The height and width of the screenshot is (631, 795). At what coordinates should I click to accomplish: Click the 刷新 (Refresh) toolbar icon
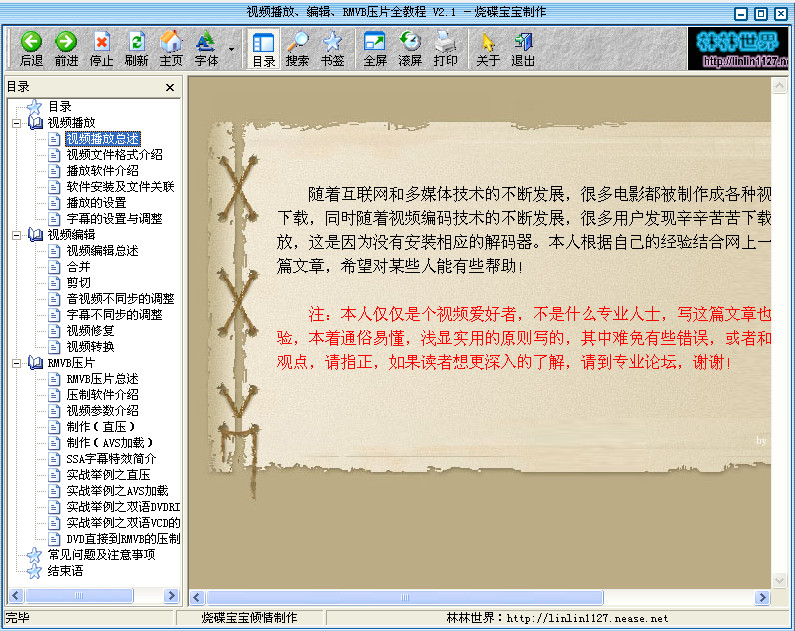(136, 49)
